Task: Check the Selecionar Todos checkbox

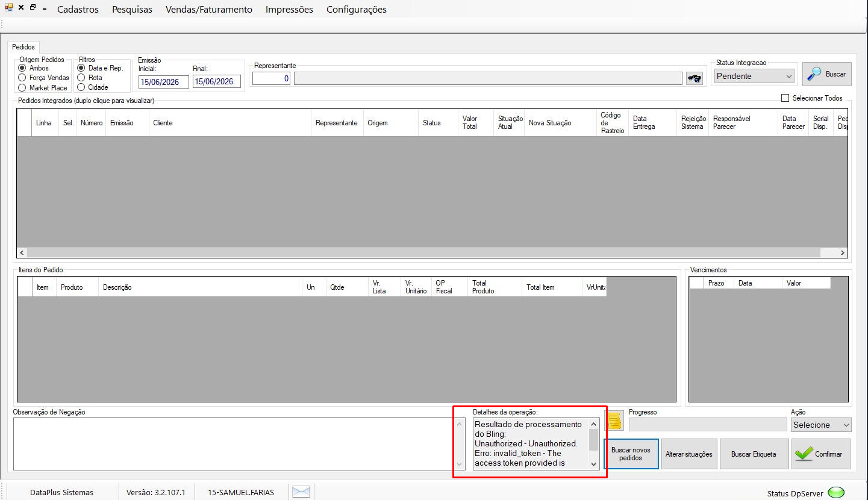Action: coord(785,98)
